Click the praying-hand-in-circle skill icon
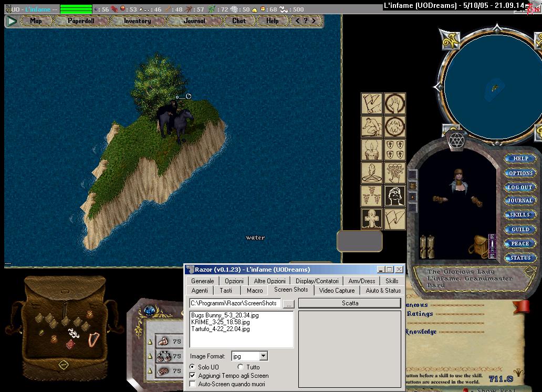Screen dimensions: 542x392 (395, 103)
